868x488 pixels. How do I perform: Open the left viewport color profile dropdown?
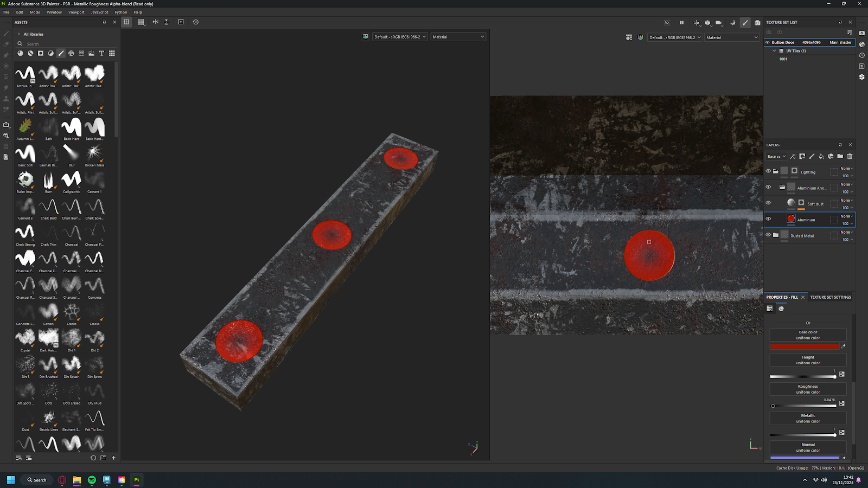[x=400, y=37]
